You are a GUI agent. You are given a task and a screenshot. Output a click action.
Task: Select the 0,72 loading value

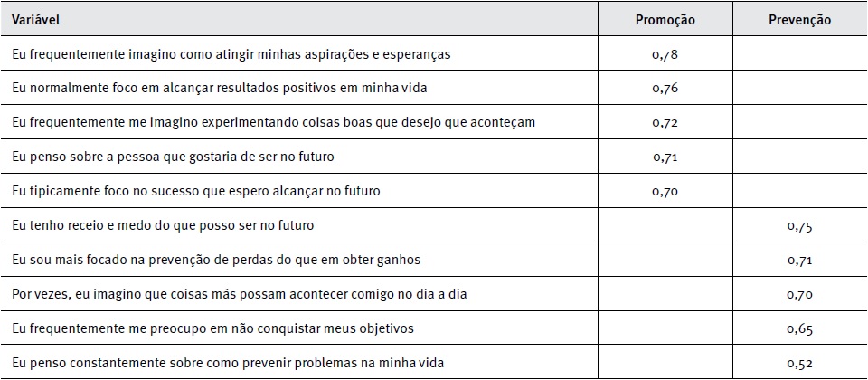pyautogui.click(x=664, y=122)
